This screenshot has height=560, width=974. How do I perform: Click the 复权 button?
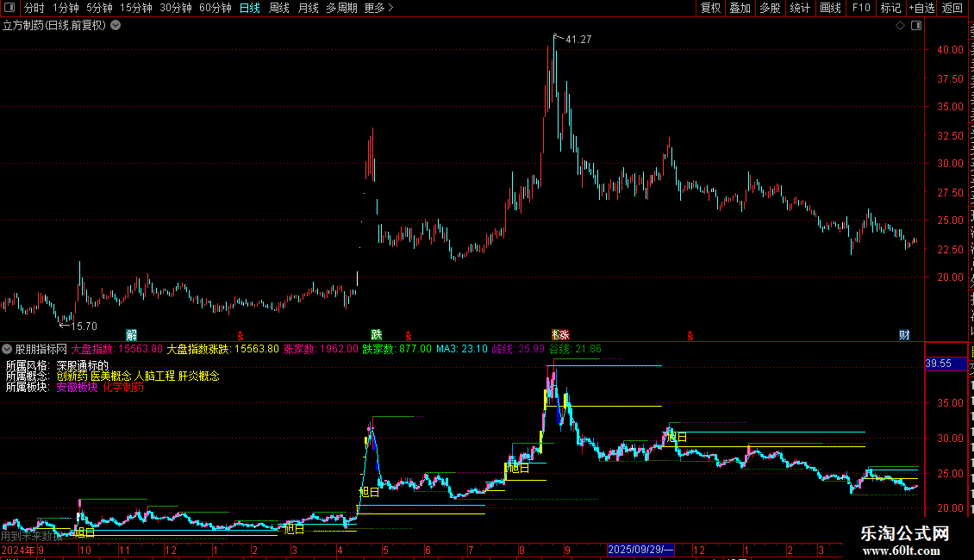coord(710,8)
